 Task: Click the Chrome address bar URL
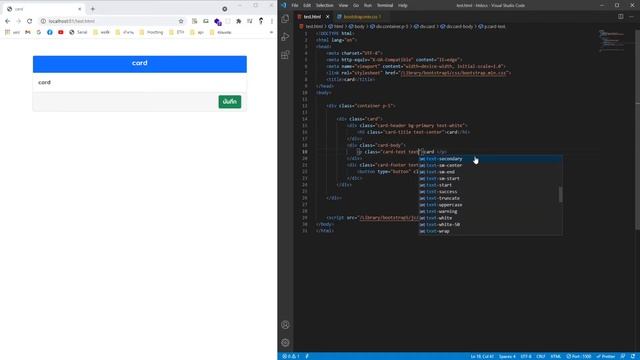(x=71, y=21)
